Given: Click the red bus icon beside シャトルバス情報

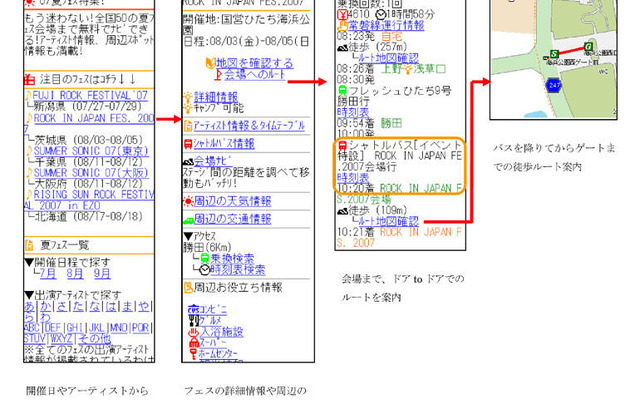Looking at the screenshot, I should pos(188,144).
